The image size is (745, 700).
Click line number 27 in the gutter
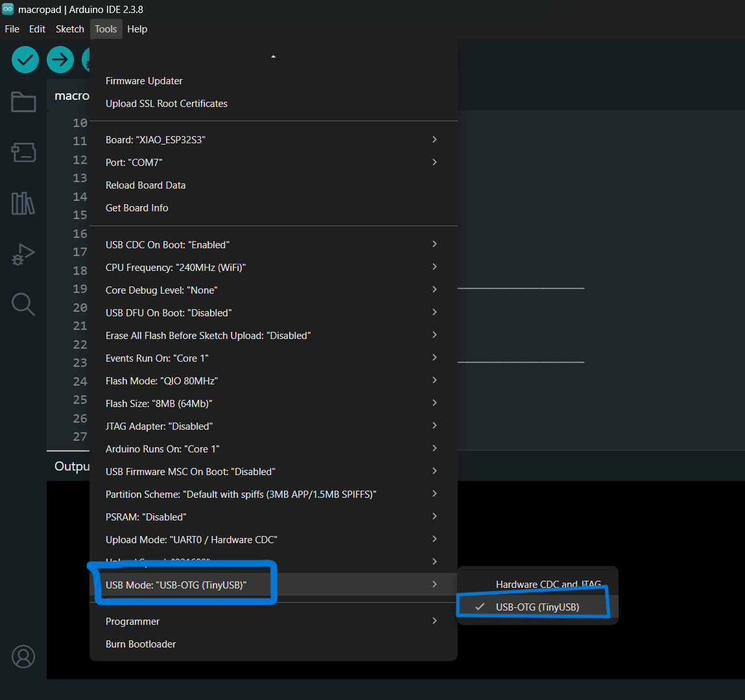80,436
